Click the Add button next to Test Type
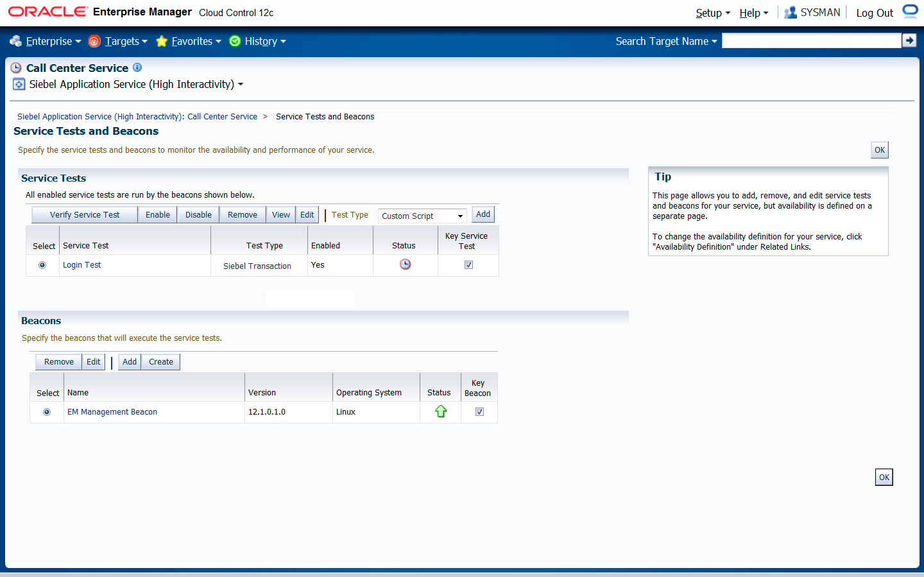 (x=483, y=214)
